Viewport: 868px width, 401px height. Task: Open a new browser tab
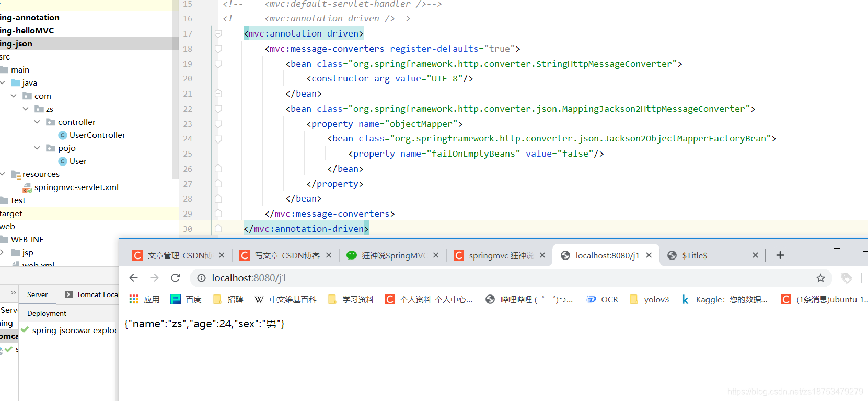(780, 255)
